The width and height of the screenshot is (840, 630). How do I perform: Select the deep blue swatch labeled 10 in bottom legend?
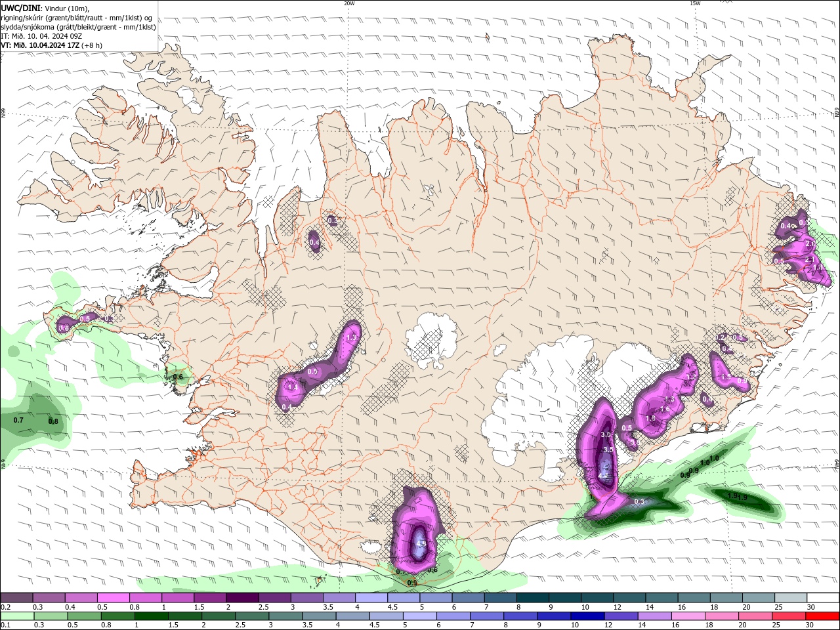tap(586, 616)
